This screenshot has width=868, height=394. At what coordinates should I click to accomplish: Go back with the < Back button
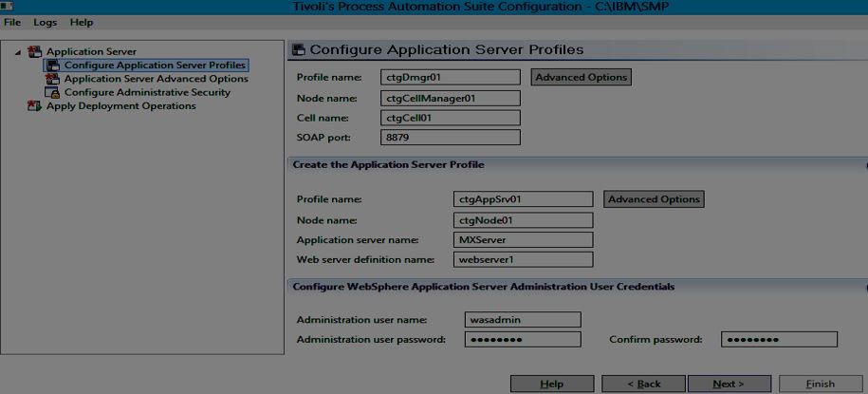(643, 384)
